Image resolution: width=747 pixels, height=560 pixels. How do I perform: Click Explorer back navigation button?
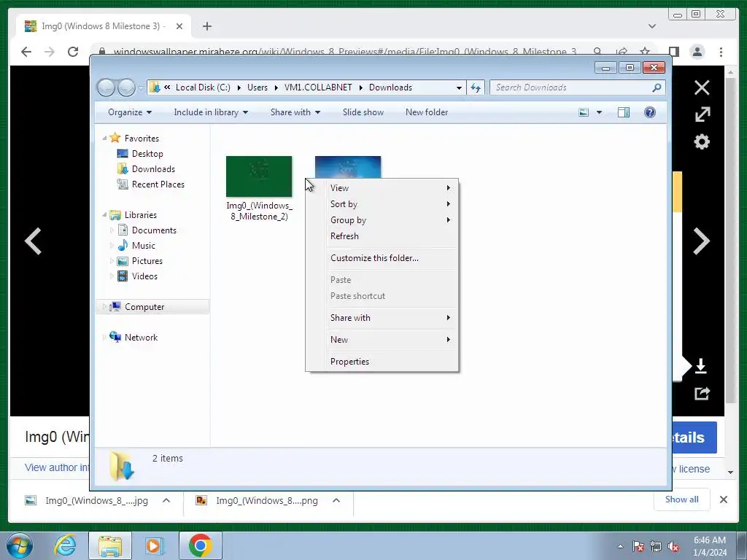click(x=106, y=87)
